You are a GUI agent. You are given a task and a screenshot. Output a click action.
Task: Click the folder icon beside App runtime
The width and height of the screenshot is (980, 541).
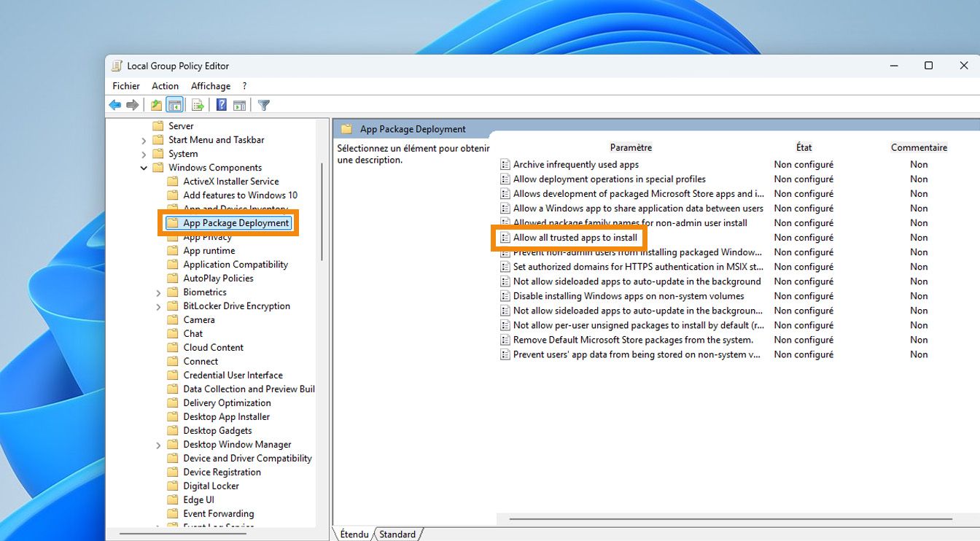coord(173,251)
